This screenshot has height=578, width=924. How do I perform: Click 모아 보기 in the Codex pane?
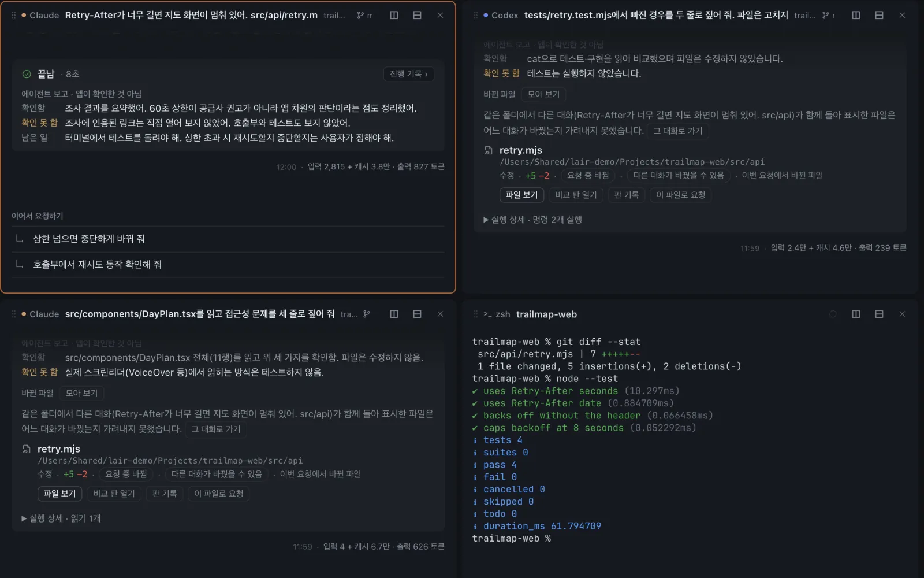543,94
